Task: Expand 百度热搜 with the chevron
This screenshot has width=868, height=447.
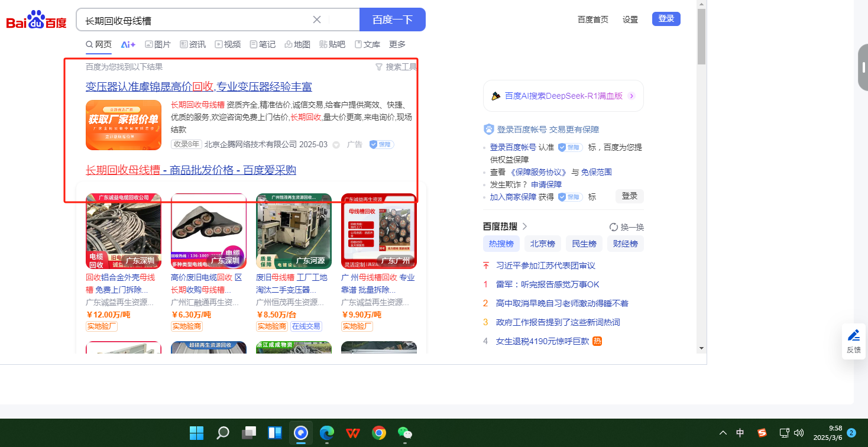Action: [524, 226]
